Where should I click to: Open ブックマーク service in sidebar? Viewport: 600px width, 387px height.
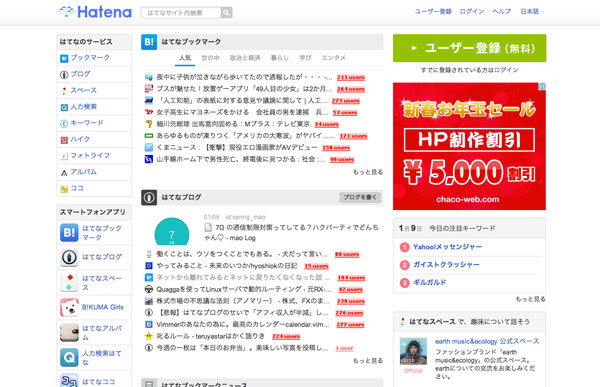90,57
